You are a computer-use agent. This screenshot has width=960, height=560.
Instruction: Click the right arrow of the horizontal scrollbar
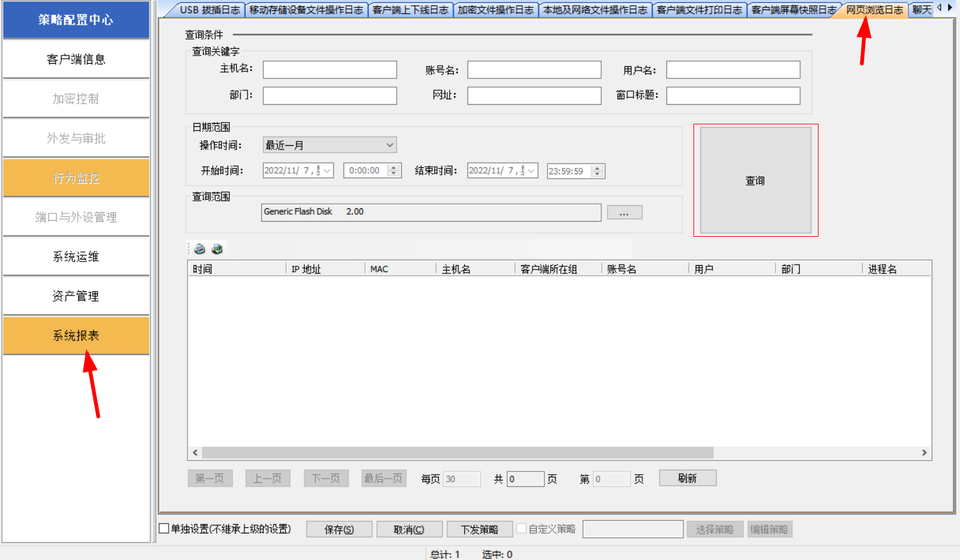pyautogui.click(x=924, y=453)
